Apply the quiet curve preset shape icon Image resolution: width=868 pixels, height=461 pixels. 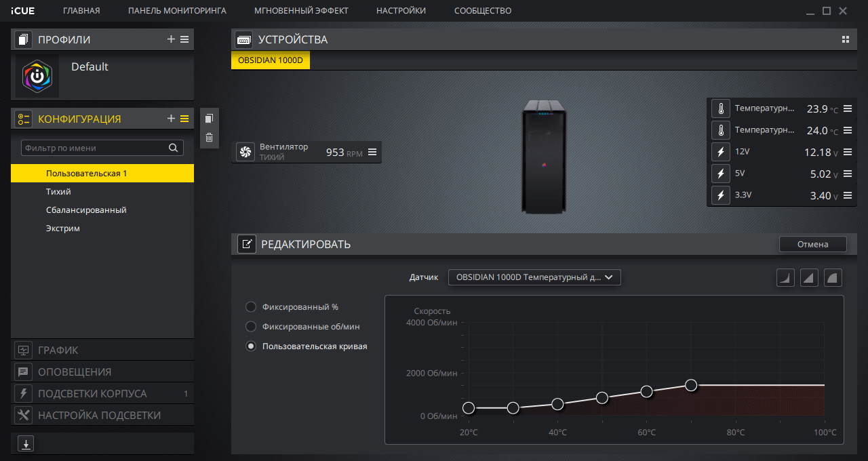pyautogui.click(x=785, y=277)
